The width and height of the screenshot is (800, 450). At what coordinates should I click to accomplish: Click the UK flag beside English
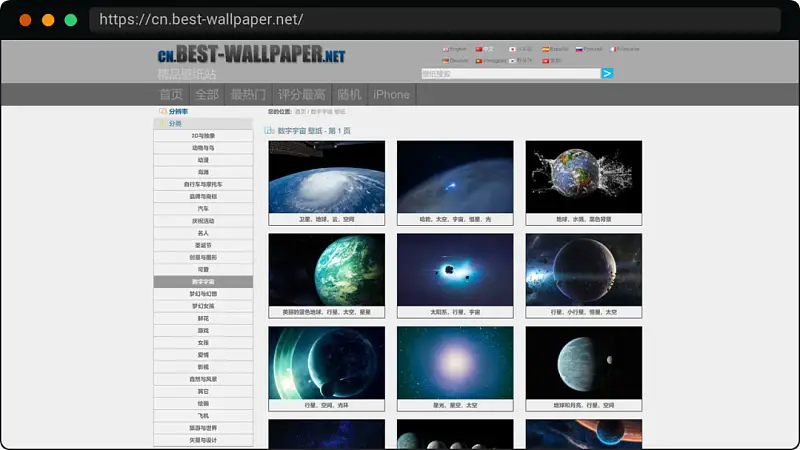click(445, 49)
